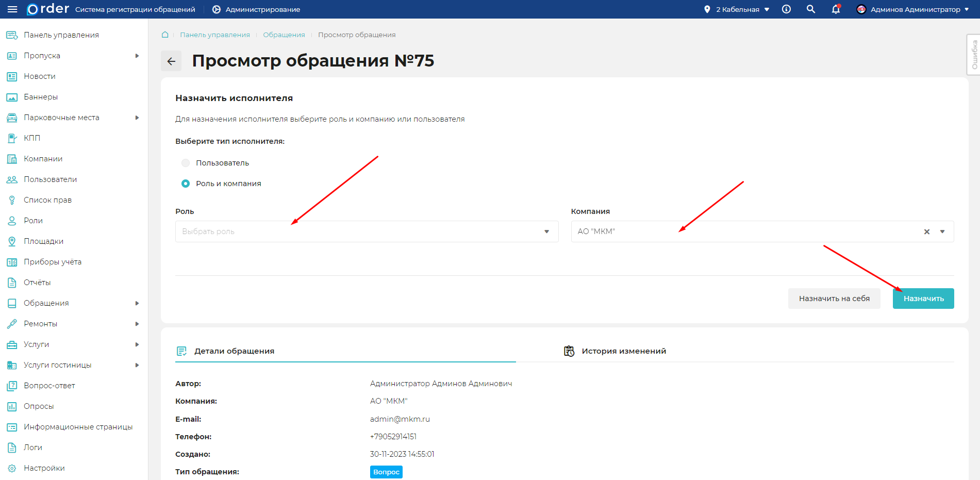This screenshot has height=480, width=980.
Task: Click the Администрирование gear icon
Action: point(217,9)
